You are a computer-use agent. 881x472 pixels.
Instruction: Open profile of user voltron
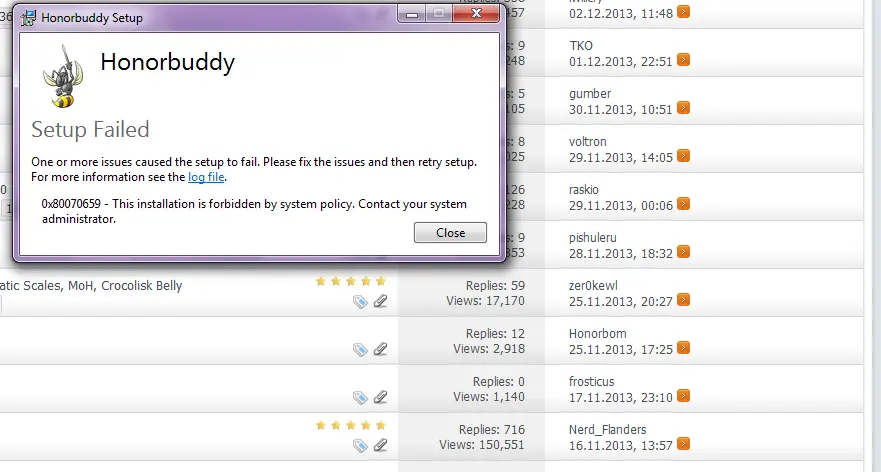coord(587,142)
